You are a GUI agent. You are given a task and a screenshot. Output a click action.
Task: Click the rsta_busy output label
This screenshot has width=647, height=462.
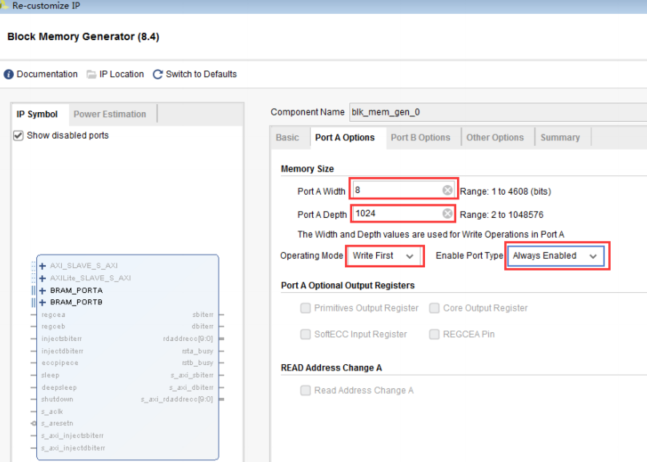click(198, 351)
